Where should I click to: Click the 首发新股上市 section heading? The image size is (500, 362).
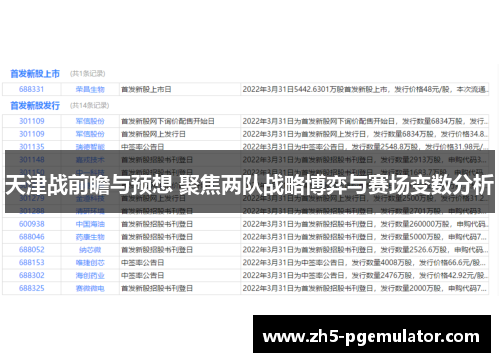pyautogui.click(x=35, y=74)
